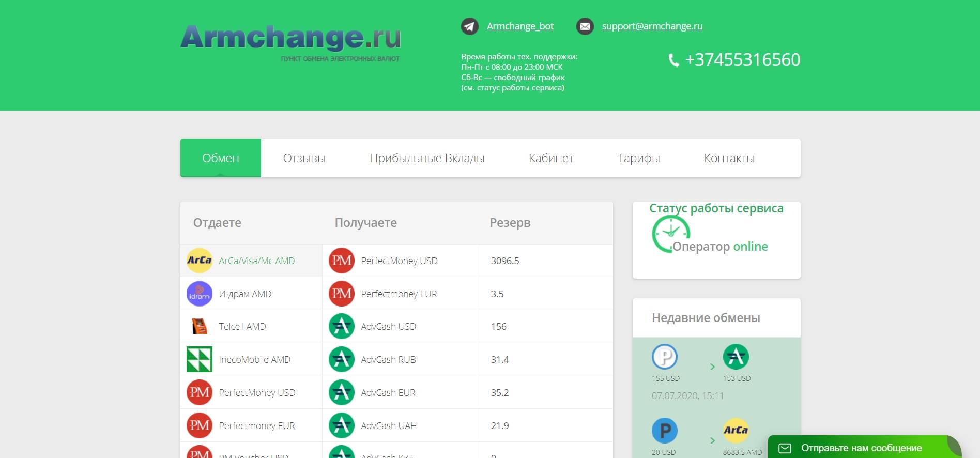This screenshot has width=980, height=458.
Task: Open the Armchange_bot Telegram link
Action: (x=520, y=26)
